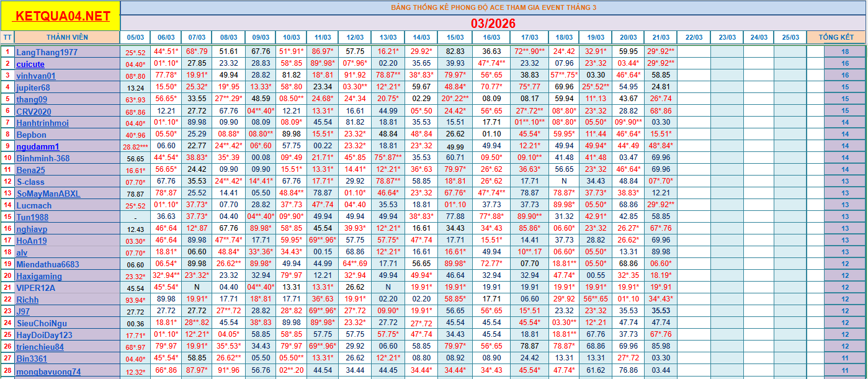Open member Tun1988's link

[x=32, y=217]
